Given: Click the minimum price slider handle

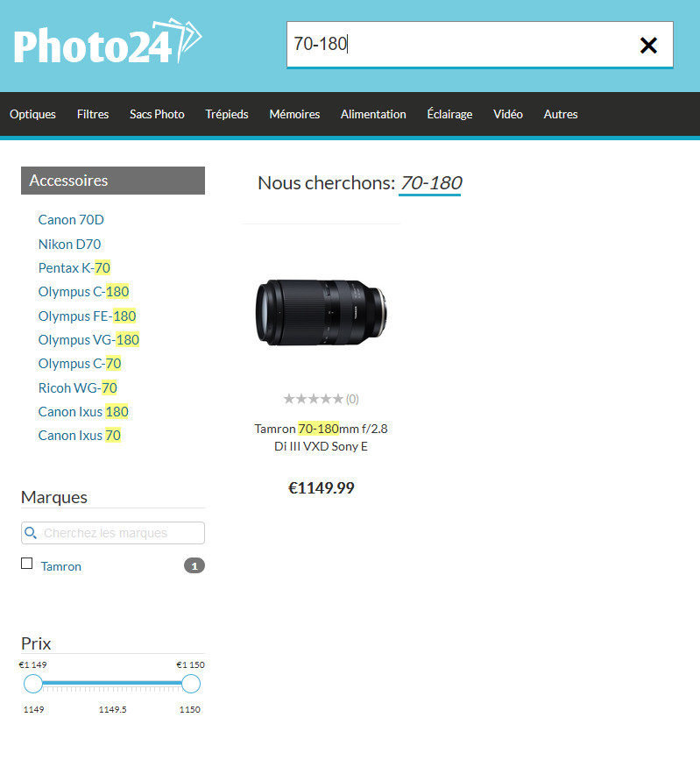Looking at the screenshot, I should pyautogui.click(x=33, y=684).
